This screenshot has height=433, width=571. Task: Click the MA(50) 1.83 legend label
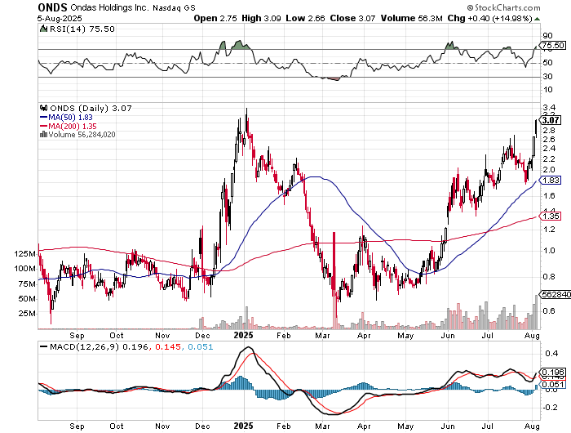(x=70, y=117)
